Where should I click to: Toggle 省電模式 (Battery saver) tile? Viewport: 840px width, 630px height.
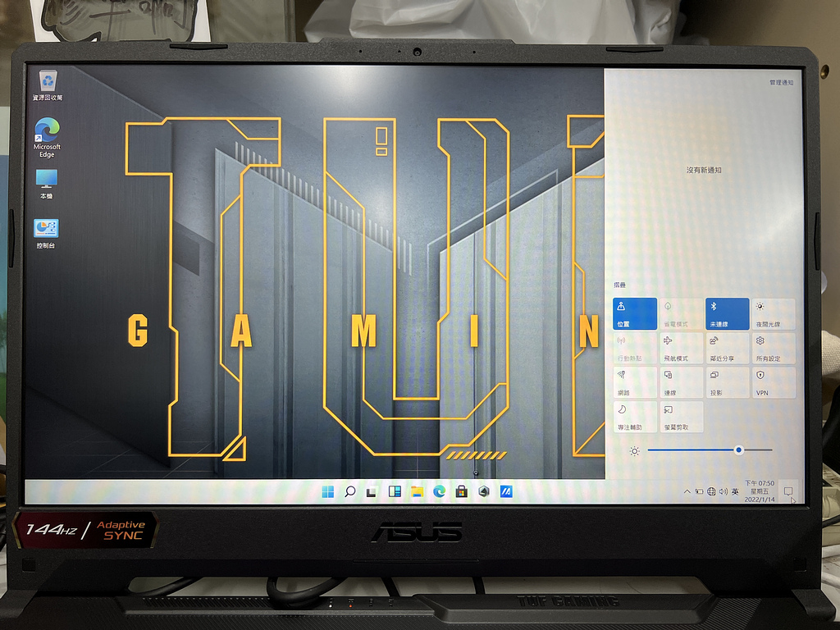682,314
